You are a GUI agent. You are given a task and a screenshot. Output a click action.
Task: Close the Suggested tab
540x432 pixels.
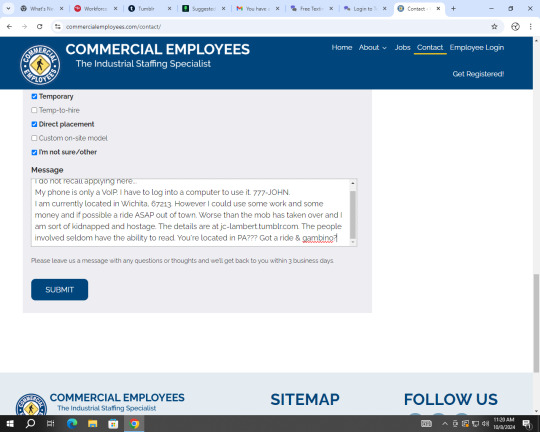click(224, 9)
